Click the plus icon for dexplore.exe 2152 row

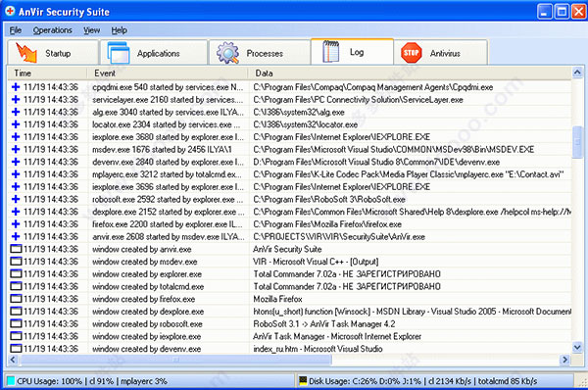16,212
